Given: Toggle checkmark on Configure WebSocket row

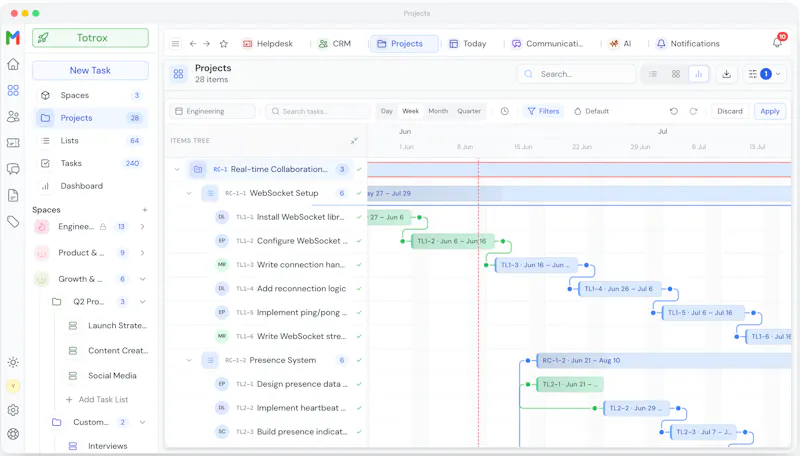Looking at the screenshot, I should pos(359,241).
